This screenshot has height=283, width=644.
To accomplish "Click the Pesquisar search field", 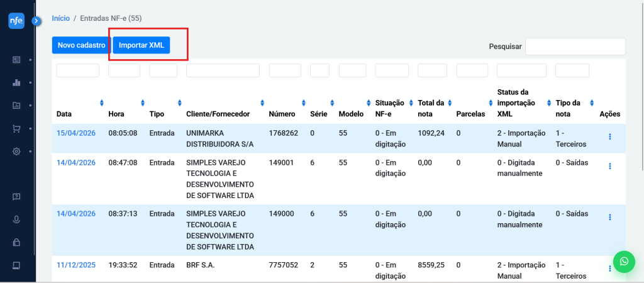I will (x=575, y=47).
